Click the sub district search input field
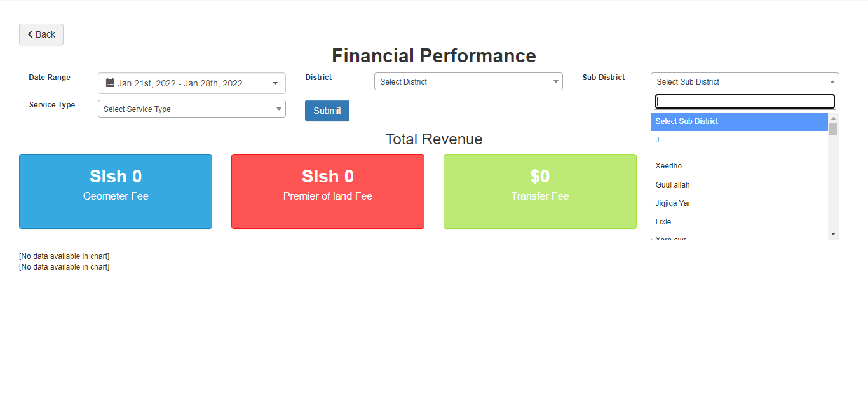Image resolution: width=868 pixels, height=419 pixels. click(745, 102)
